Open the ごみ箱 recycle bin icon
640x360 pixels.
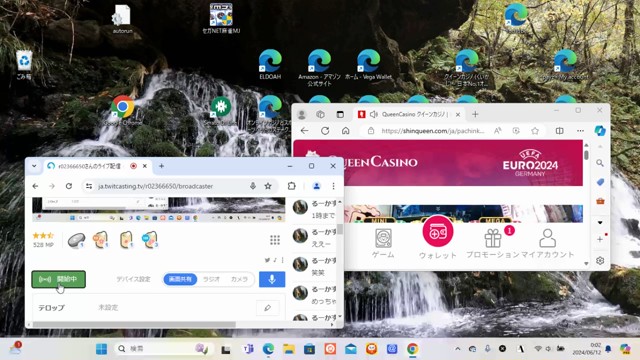pos(24,65)
